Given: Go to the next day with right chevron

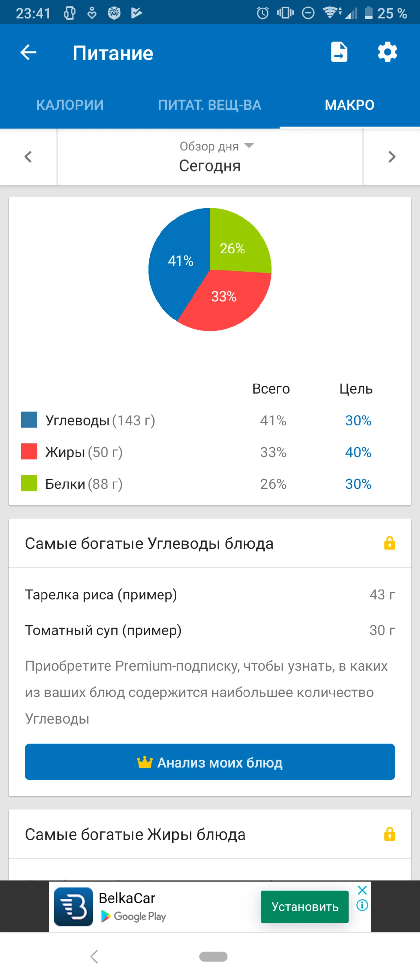Looking at the screenshot, I should (x=392, y=157).
